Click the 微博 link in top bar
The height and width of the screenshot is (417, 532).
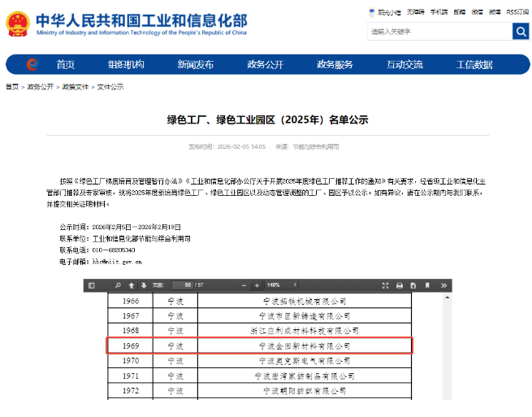coord(495,12)
